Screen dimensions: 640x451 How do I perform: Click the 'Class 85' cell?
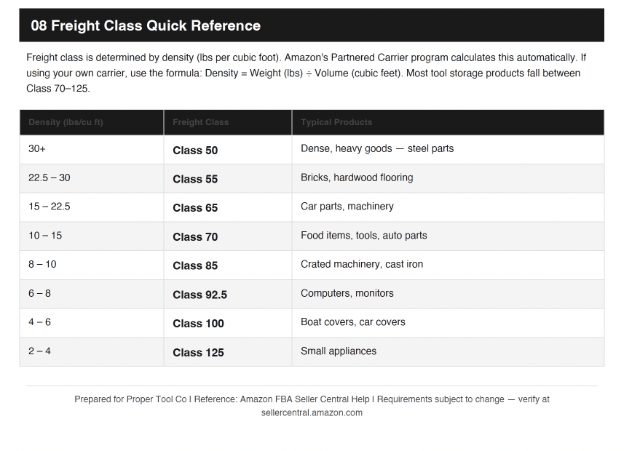coord(228,265)
